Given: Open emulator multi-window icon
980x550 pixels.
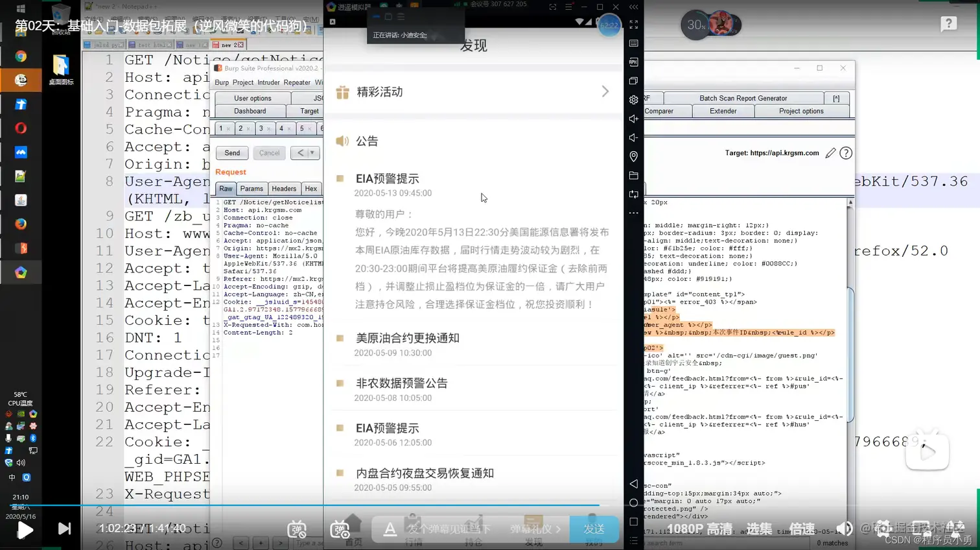Looking at the screenshot, I should click(633, 81).
